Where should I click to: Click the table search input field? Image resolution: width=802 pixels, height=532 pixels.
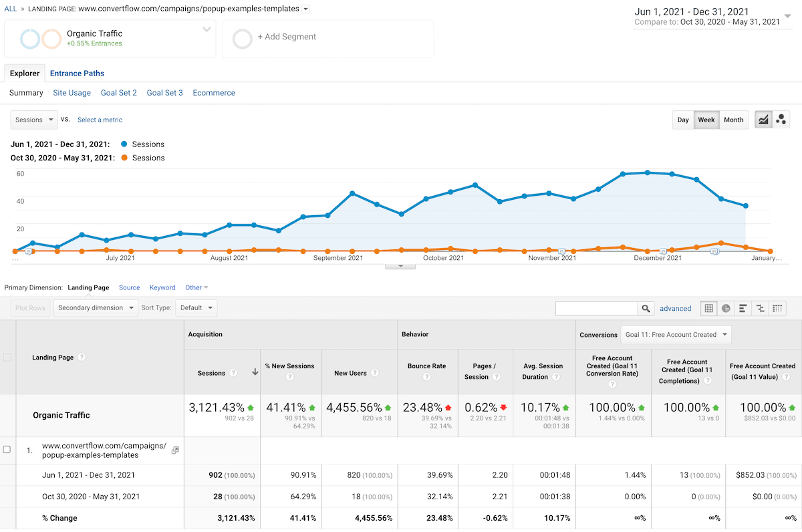click(x=596, y=308)
